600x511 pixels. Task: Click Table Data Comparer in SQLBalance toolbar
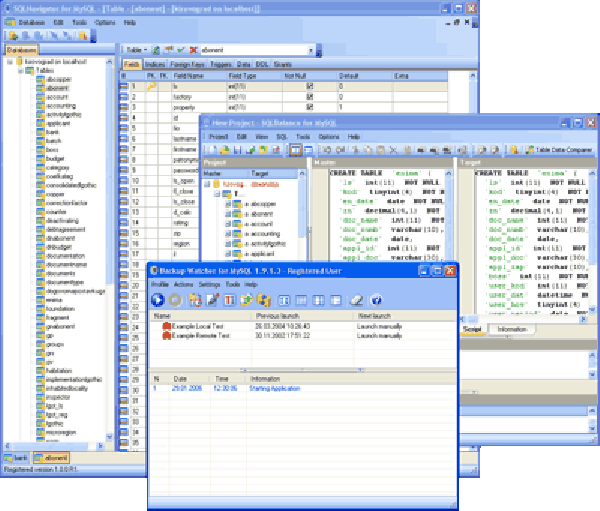[x=559, y=150]
